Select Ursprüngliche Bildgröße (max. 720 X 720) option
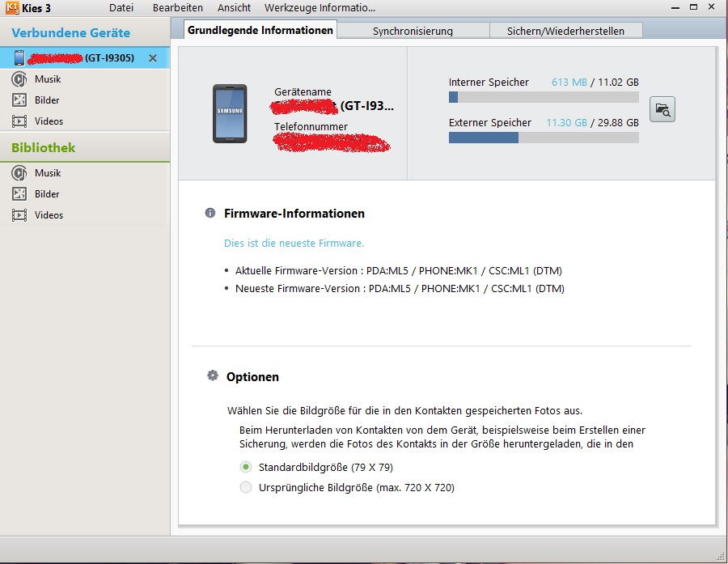 (x=246, y=487)
